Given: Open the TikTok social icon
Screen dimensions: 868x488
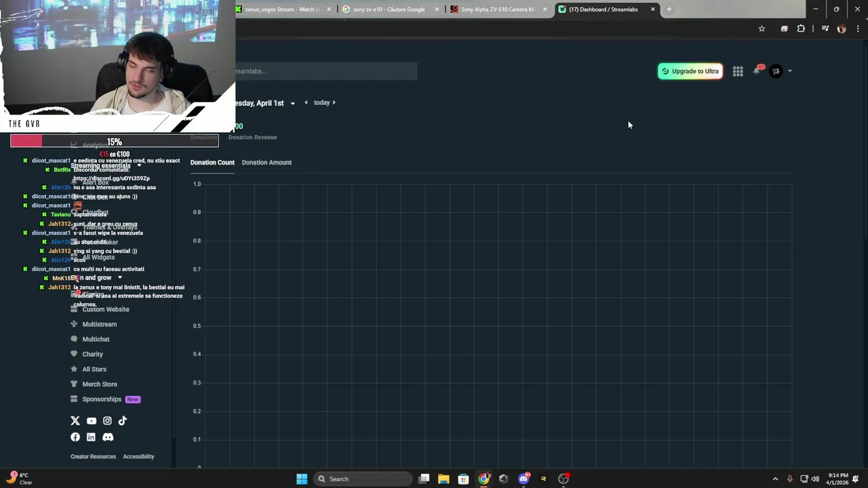Looking at the screenshot, I should pos(123,421).
